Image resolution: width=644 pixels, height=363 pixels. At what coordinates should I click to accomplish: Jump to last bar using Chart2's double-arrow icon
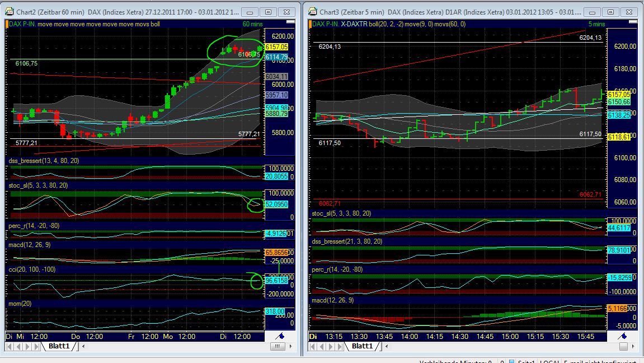click(35, 346)
